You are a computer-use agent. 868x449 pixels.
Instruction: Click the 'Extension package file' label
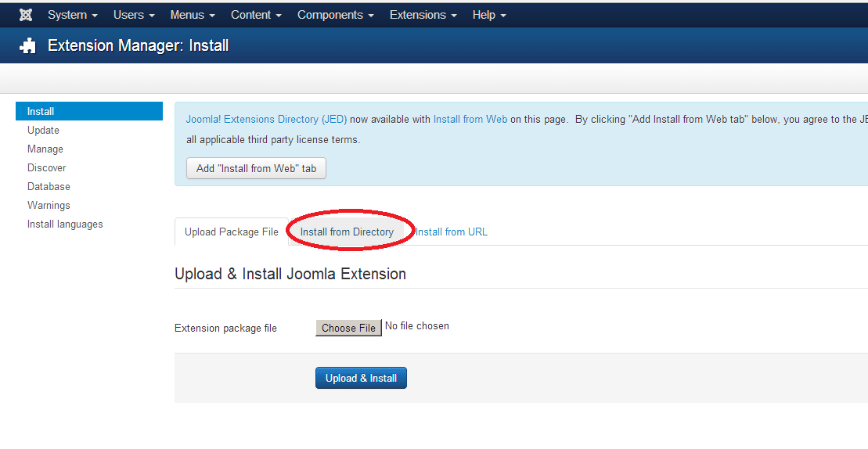pyautogui.click(x=226, y=329)
